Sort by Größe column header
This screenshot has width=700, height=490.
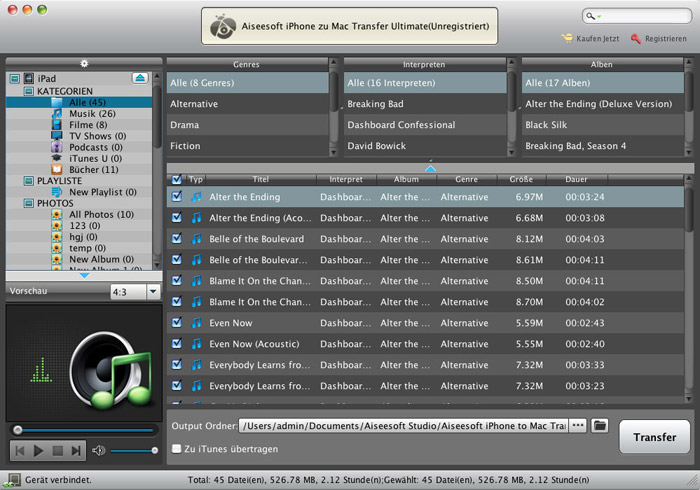point(521,179)
